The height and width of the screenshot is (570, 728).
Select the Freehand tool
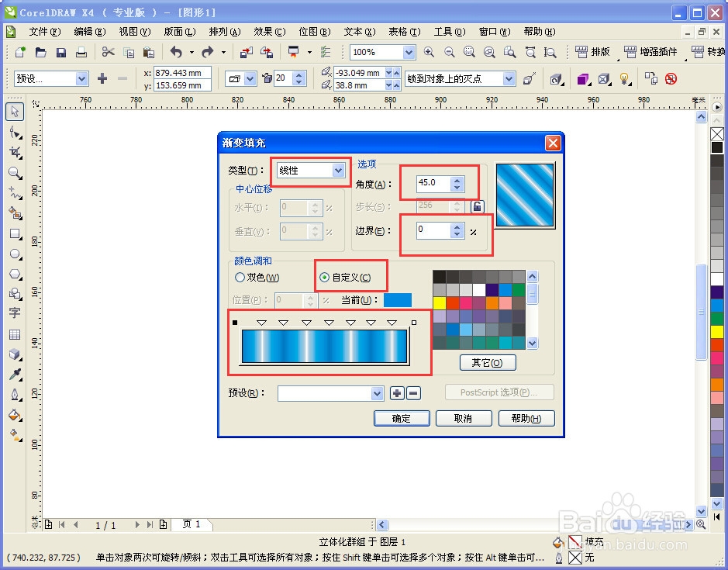tap(15, 193)
